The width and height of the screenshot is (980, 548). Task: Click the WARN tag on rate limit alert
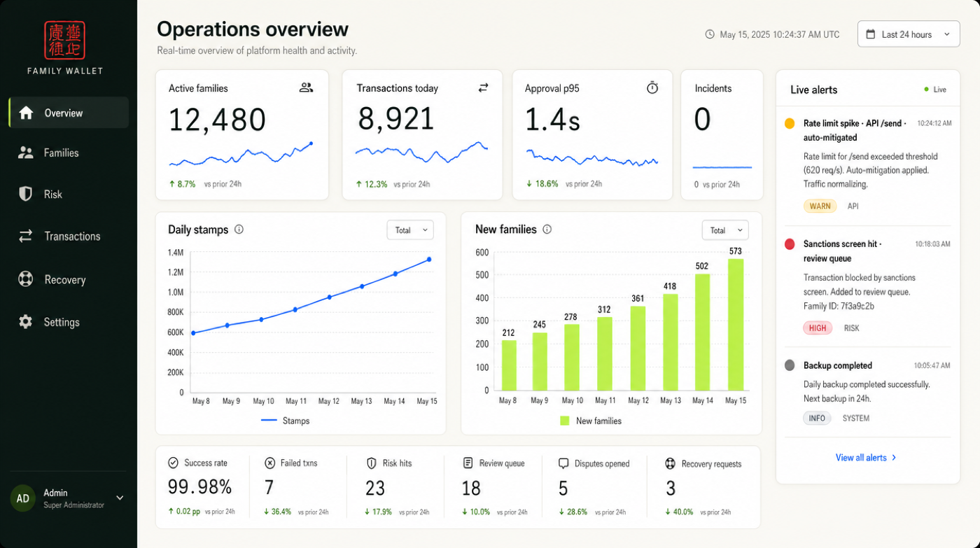pos(820,206)
